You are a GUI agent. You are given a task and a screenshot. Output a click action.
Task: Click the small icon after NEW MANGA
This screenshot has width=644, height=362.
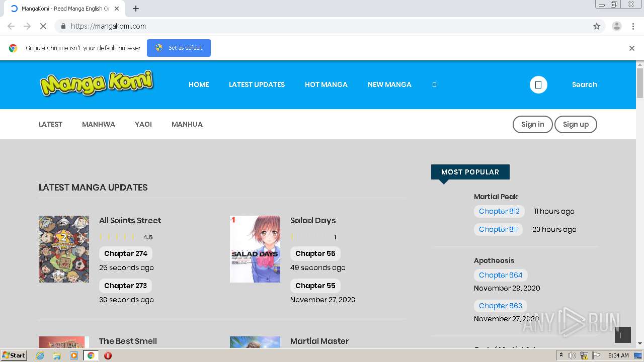pos(434,84)
